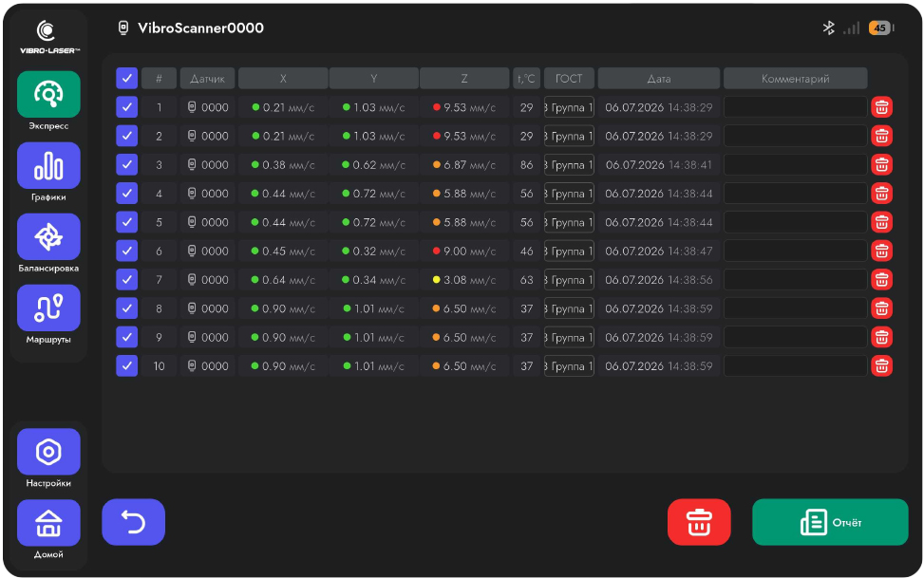Viewport: 924px width, 578px height.
Task: Click the battery level indicator
Action: [880, 28]
